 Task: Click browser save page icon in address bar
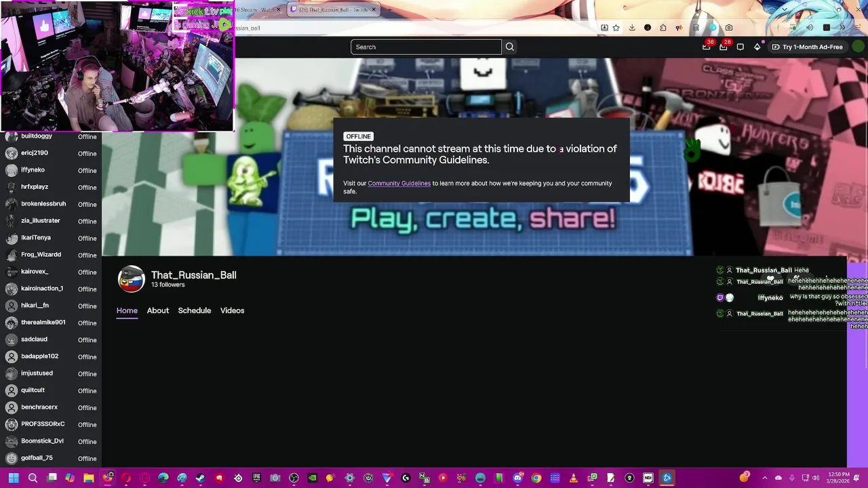coord(604,28)
